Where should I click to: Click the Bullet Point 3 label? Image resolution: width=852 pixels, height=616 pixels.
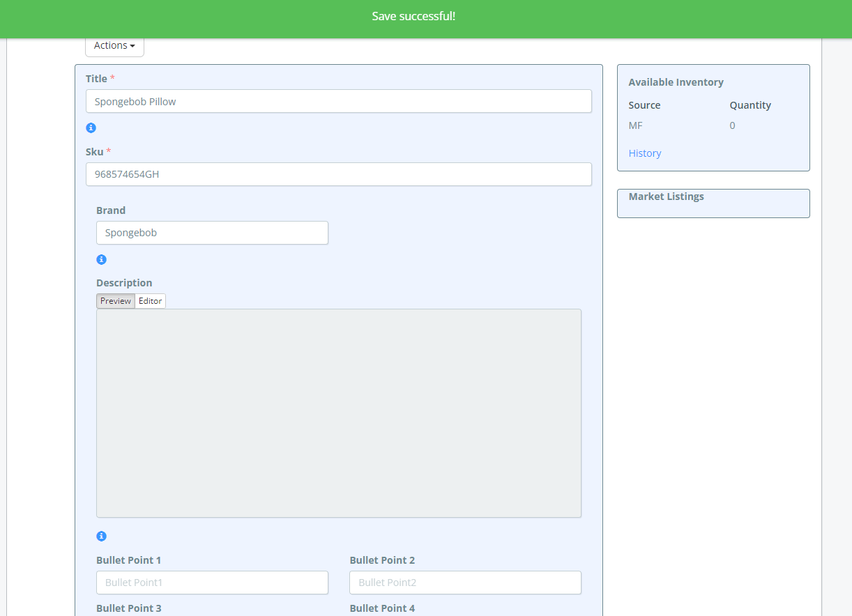pyautogui.click(x=129, y=608)
